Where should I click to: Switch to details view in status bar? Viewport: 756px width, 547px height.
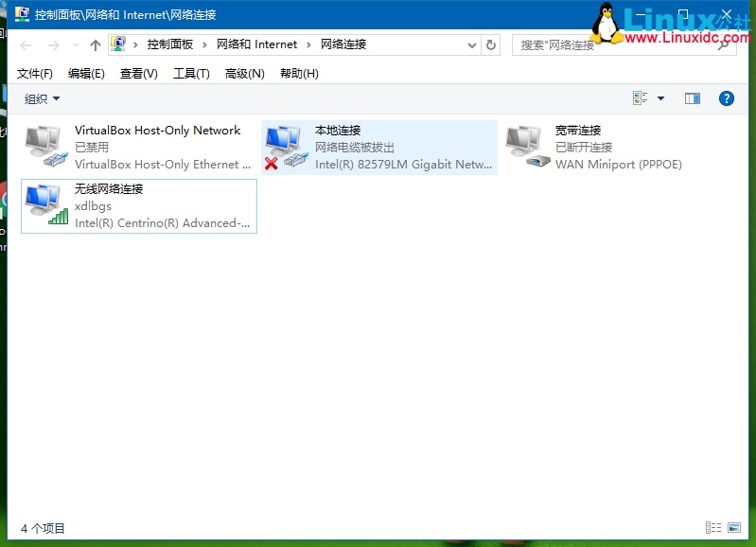pyautogui.click(x=713, y=528)
